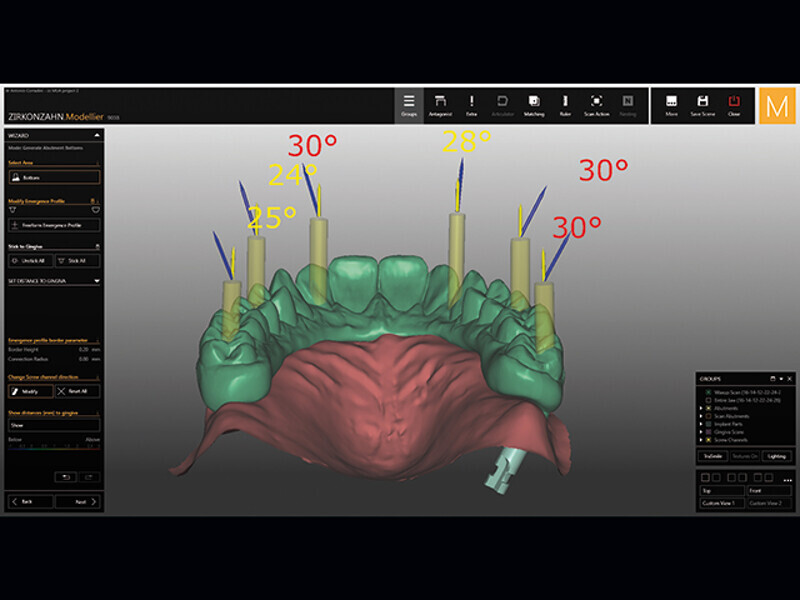The image size is (800, 600).
Task: Toggle the Abutments group checkbox
Action: (709, 408)
